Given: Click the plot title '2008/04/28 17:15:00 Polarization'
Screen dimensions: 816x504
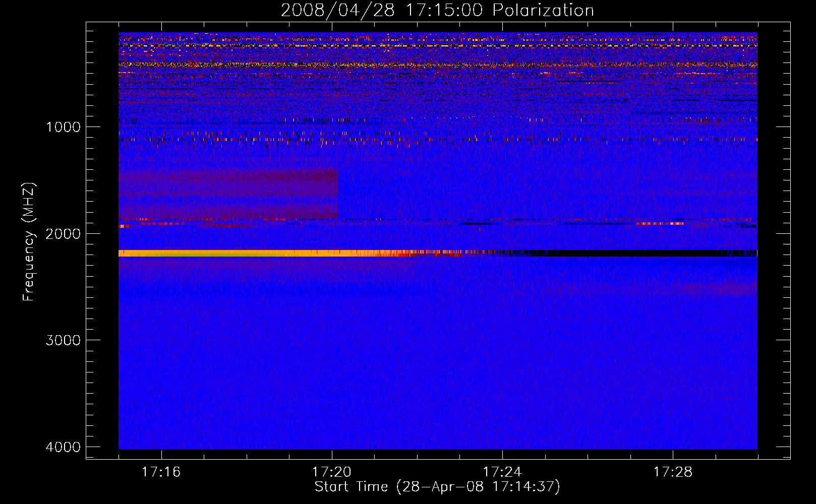Looking at the screenshot, I should click(x=437, y=10).
